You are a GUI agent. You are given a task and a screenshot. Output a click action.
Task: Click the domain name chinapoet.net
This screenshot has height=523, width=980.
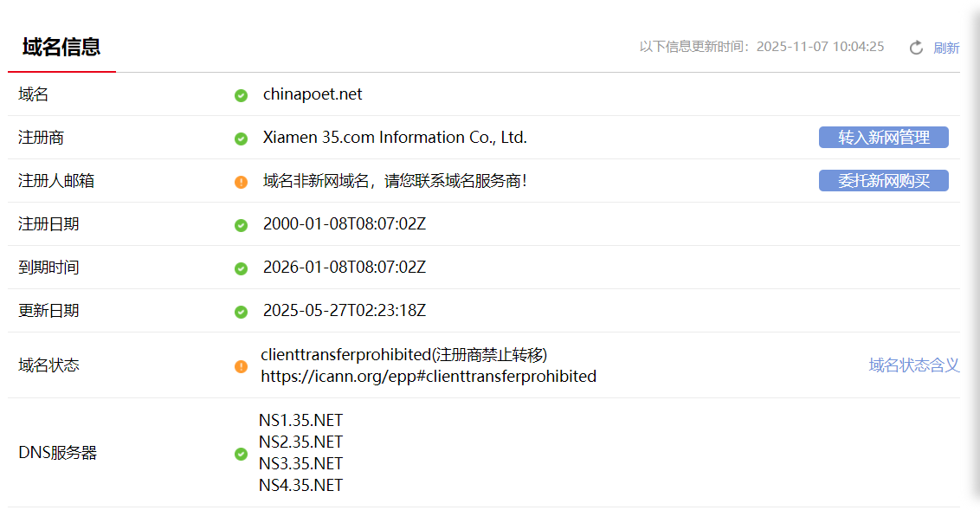pos(313,94)
